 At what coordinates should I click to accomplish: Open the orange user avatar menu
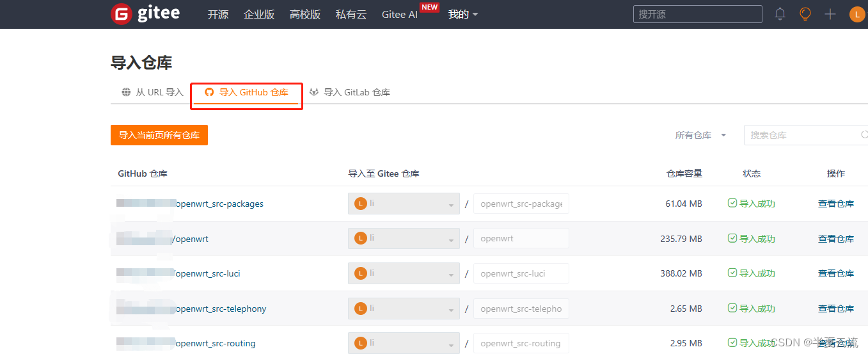click(x=857, y=14)
